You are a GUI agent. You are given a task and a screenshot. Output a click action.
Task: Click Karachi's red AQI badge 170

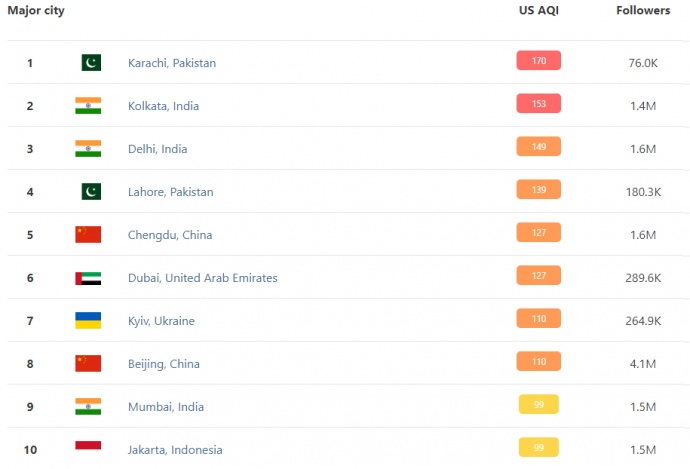click(539, 61)
